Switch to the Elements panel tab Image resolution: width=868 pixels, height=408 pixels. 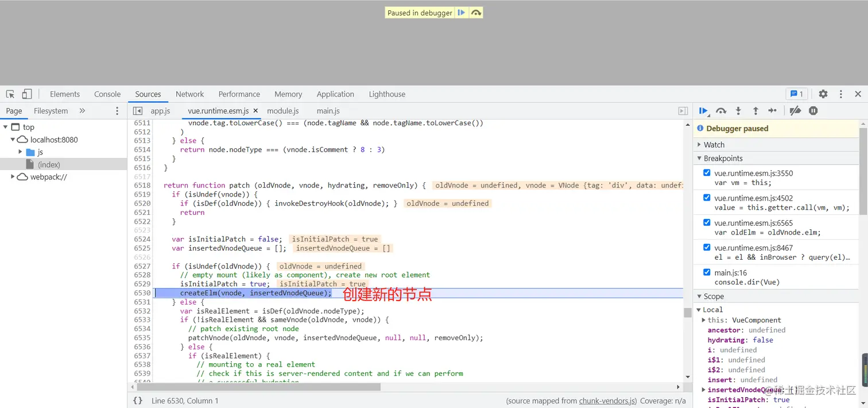[65, 94]
